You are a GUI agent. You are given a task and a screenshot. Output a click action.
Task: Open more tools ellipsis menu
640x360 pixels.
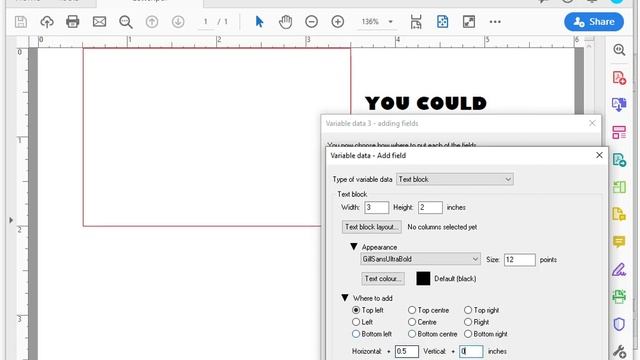[495, 22]
